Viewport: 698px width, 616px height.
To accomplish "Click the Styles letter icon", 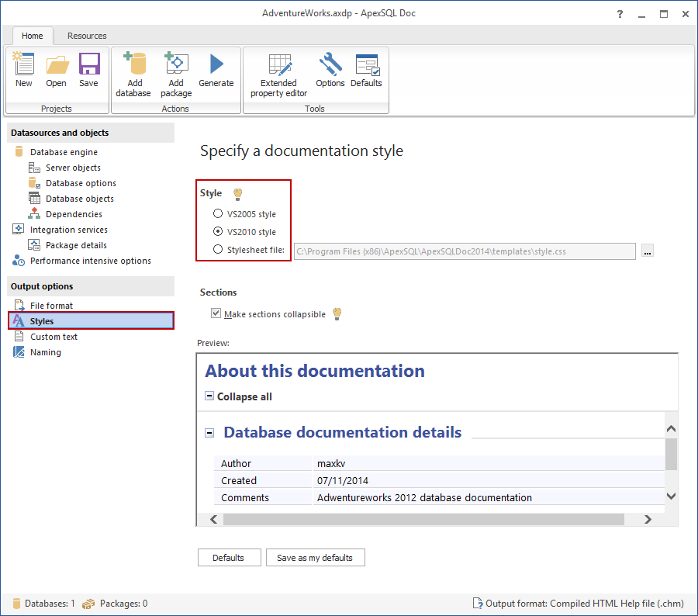I will pyautogui.click(x=19, y=320).
